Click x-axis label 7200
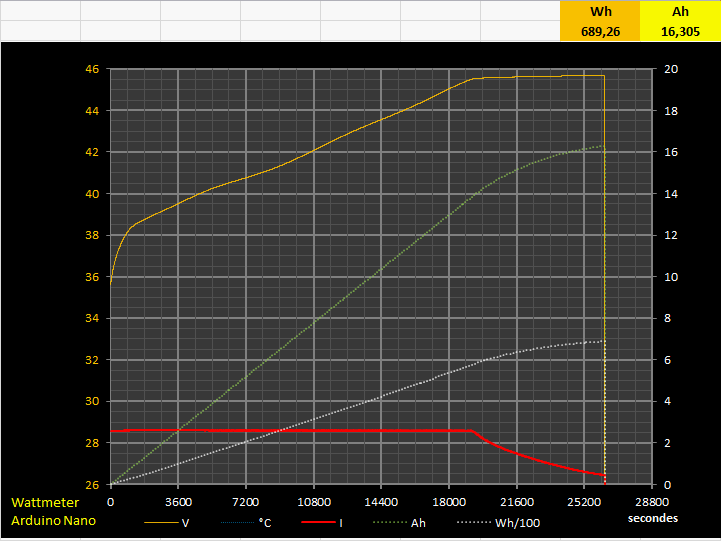The height and width of the screenshot is (541, 721). click(x=246, y=502)
